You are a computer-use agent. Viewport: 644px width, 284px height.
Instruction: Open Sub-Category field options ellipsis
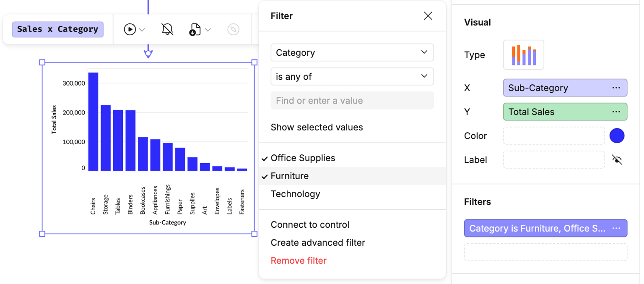[616, 88]
